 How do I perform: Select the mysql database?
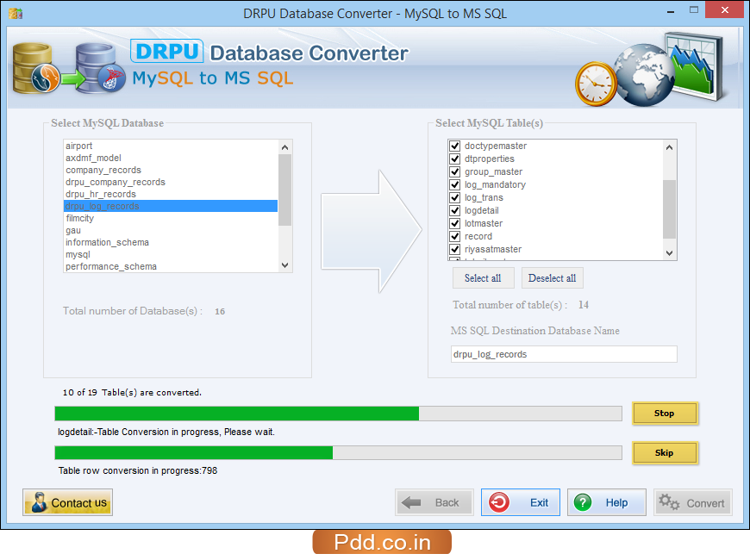pos(171,254)
